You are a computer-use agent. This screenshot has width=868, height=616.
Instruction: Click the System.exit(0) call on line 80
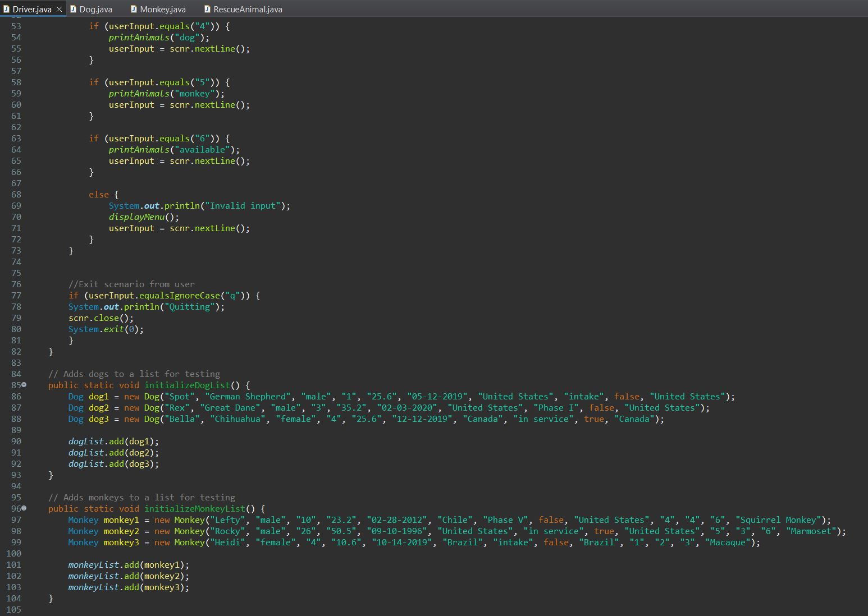click(x=106, y=329)
